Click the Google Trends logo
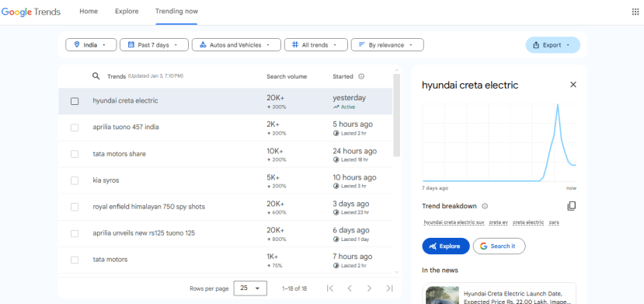644x304 pixels. (31, 12)
